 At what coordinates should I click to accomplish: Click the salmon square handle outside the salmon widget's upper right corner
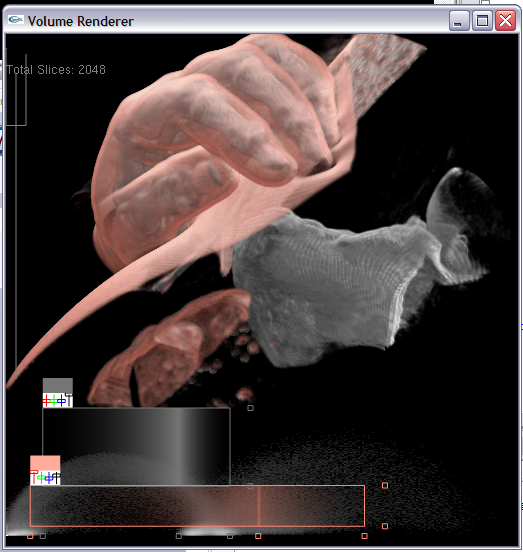pos(385,485)
